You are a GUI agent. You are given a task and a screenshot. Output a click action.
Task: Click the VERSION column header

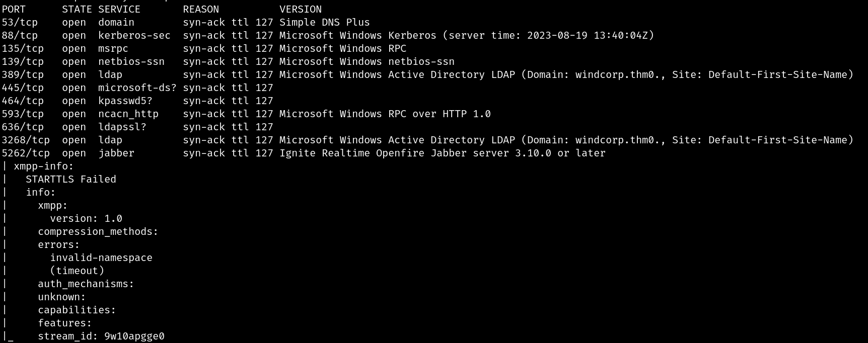301,10
